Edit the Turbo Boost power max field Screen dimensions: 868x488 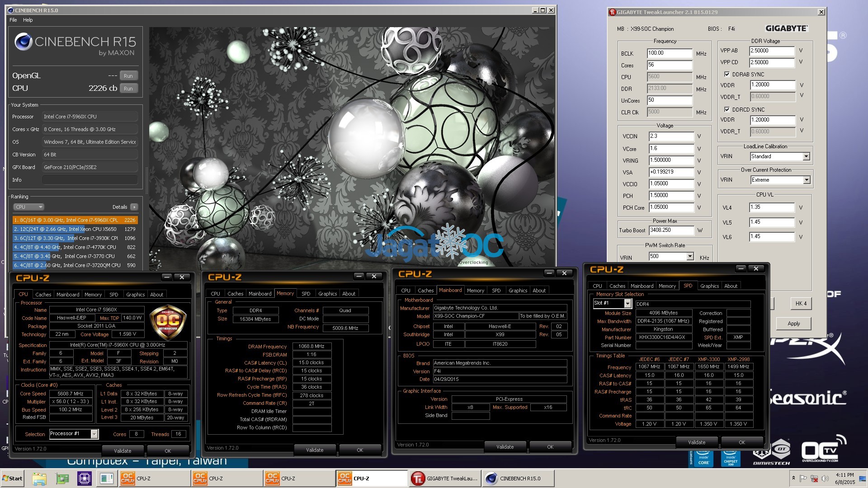pyautogui.click(x=671, y=230)
